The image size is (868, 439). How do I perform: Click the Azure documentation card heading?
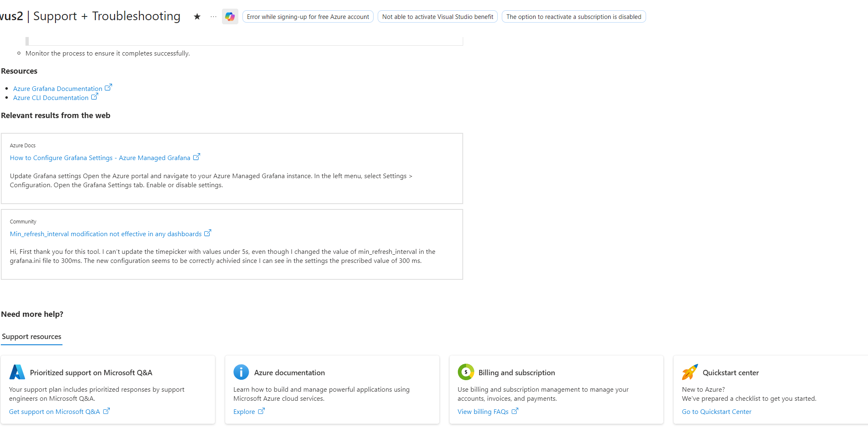(x=289, y=372)
